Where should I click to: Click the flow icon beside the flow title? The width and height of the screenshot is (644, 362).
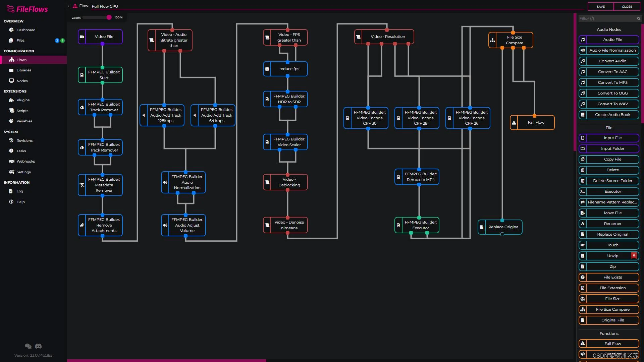click(75, 6)
